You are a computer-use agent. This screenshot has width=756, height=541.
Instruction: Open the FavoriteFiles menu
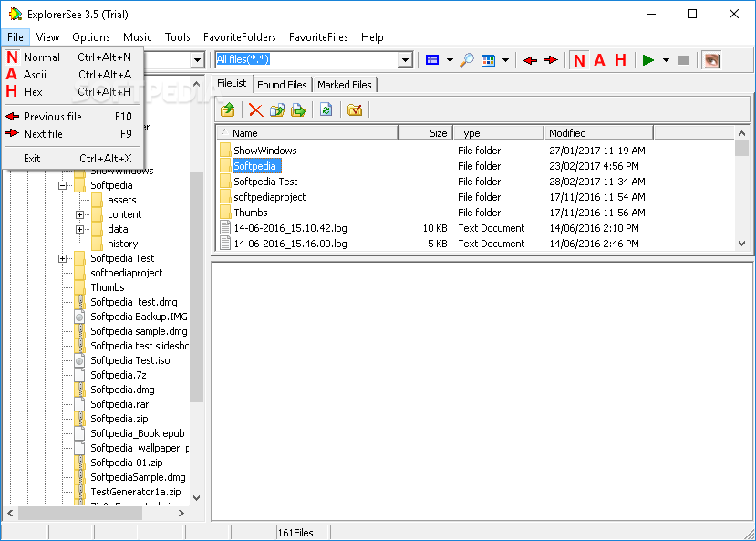[x=318, y=37]
